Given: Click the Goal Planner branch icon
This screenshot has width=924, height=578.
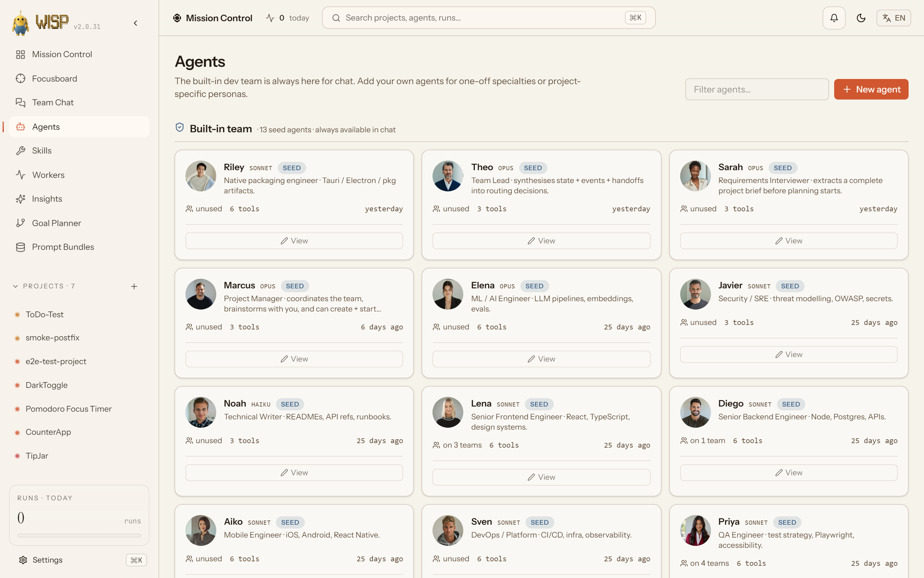Looking at the screenshot, I should click(x=21, y=223).
